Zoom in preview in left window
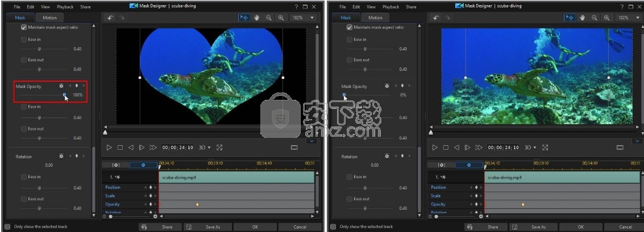The height and width of the screenshot is (232, 644). pos(281,18)
